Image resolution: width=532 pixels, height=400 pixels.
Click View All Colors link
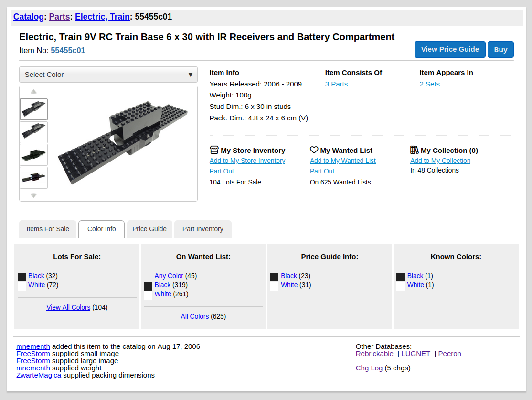coord(68,307)
